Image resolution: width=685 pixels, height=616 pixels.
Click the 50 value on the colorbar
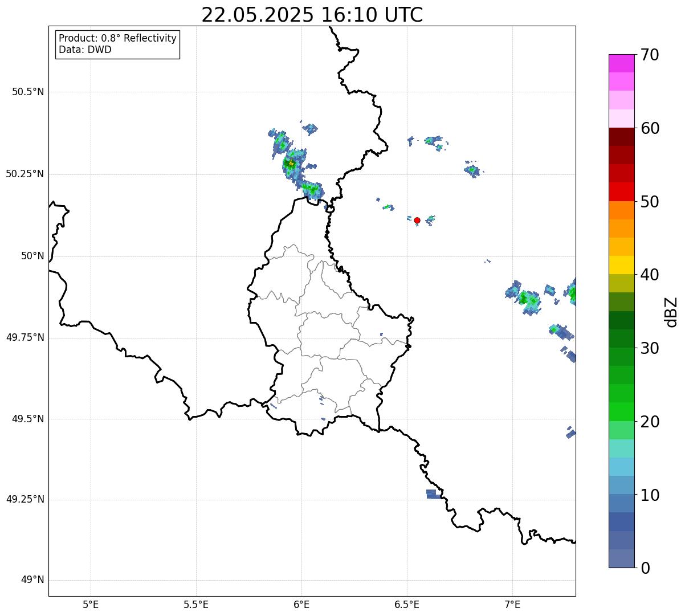click(x=650, y=202)
